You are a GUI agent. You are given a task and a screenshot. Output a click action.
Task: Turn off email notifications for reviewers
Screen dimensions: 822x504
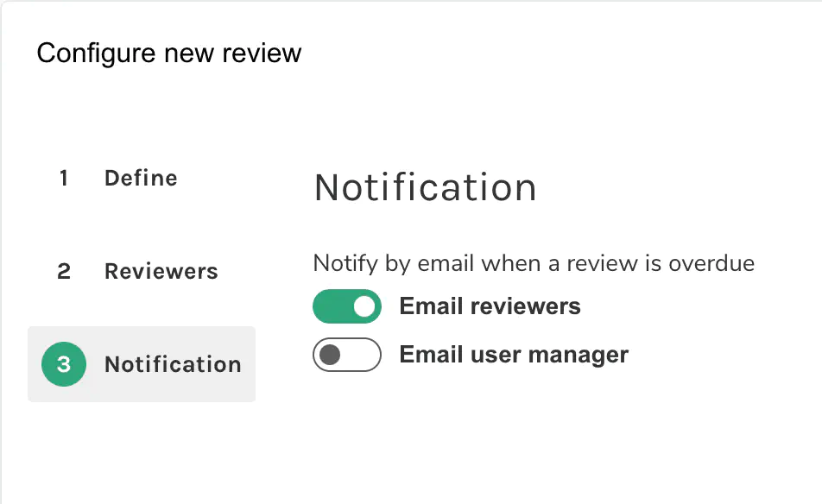point(346,306)
